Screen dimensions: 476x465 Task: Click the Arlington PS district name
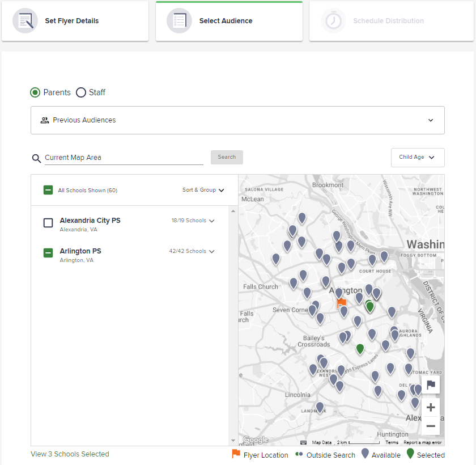[x=80, y=251]
